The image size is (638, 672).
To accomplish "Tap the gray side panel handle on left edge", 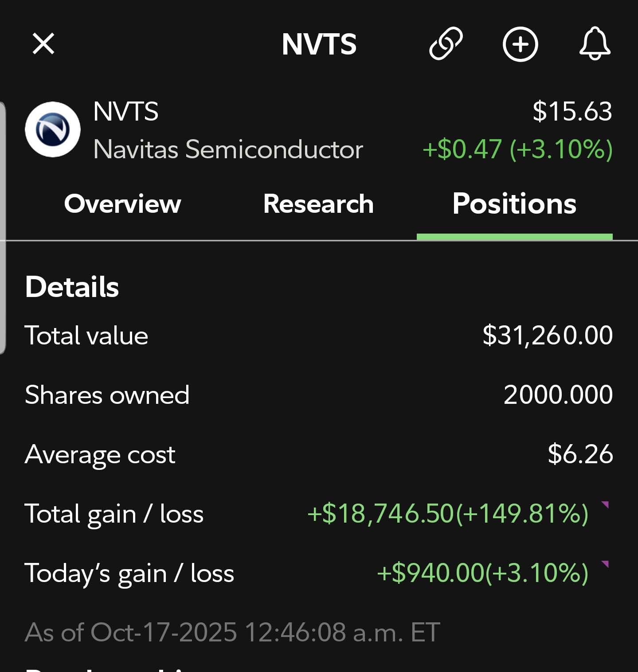I will pyautogui.click(x=3, y=228).
